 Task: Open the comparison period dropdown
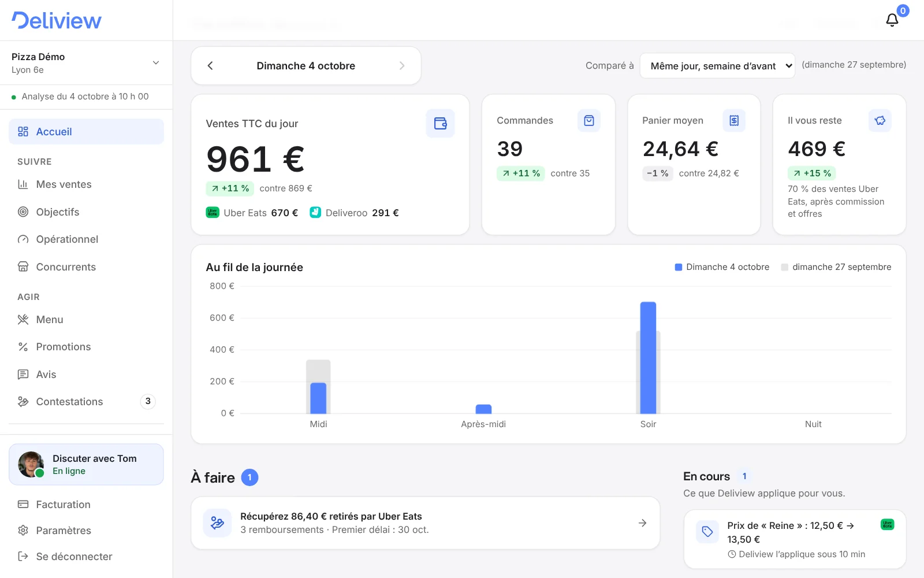(717, 66)
